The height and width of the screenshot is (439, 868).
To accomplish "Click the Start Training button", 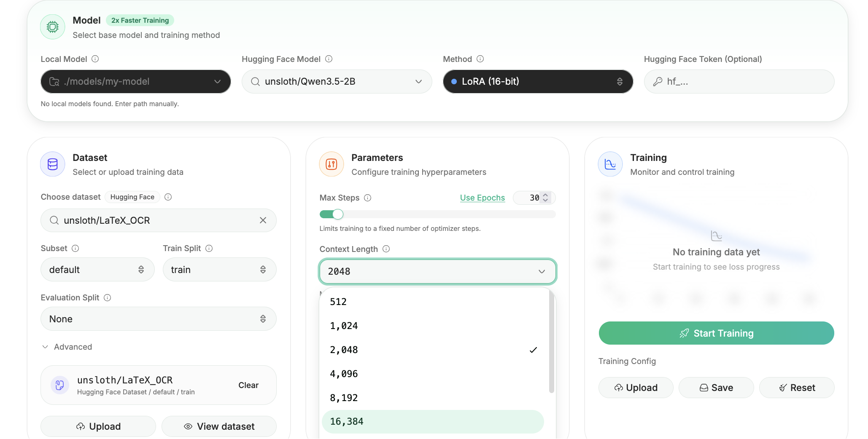I will [x=716, y=333].
